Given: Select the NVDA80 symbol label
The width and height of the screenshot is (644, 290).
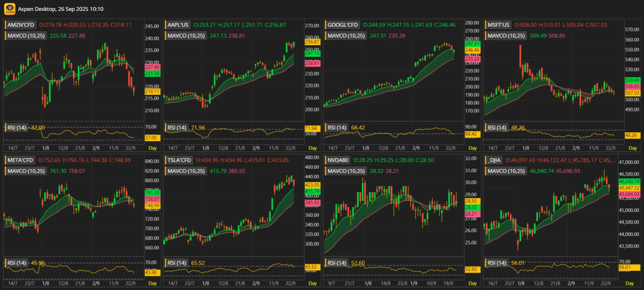Looking at the screenshot, I should pos(338,160).
